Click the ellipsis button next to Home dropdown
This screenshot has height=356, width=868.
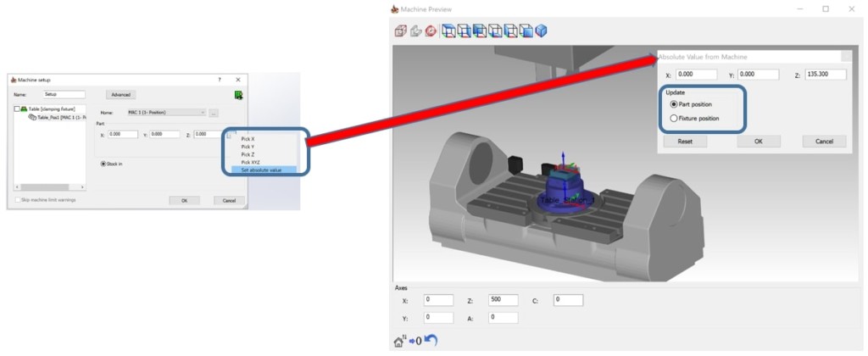coord(214,113)
